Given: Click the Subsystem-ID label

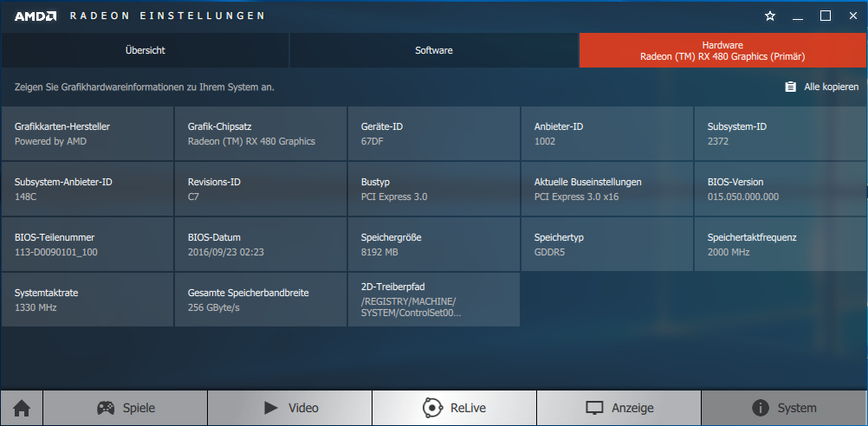Looking at the screenshot, I should coord(737,126).
